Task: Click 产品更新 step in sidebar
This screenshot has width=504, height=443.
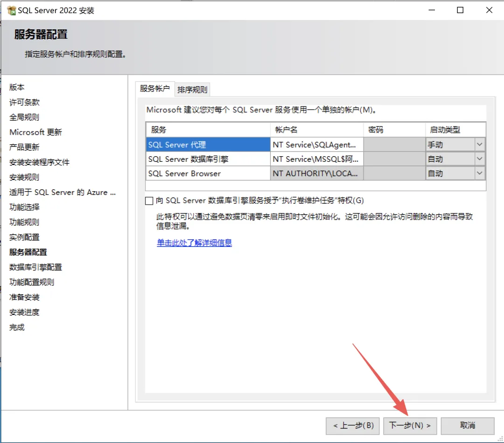Action: [24, 147]
